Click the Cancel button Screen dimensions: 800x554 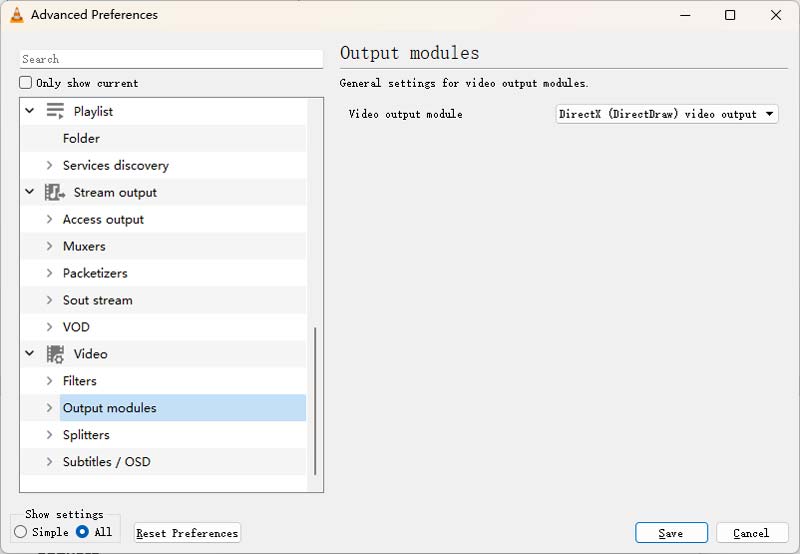(x=752, y=533)
